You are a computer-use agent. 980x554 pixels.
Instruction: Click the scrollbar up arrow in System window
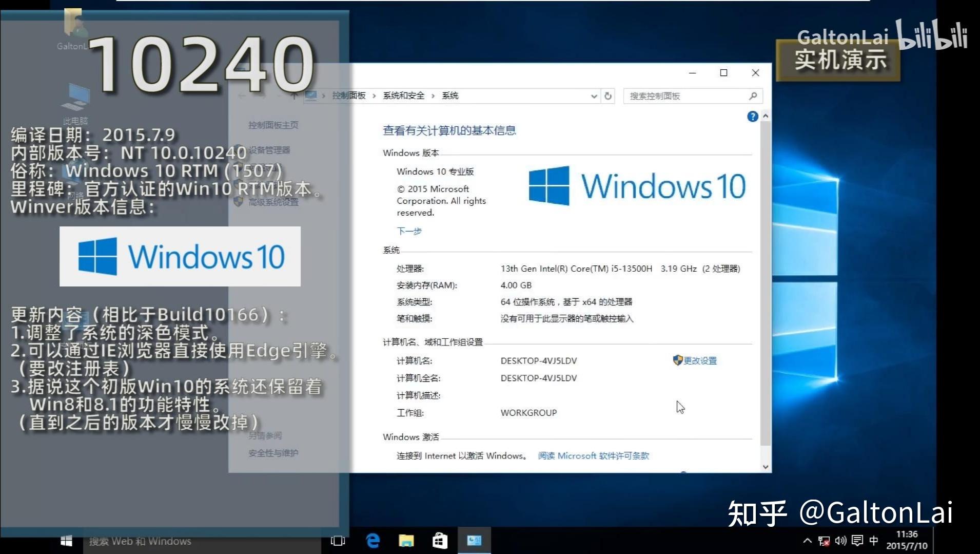click(x=766, y=117)
